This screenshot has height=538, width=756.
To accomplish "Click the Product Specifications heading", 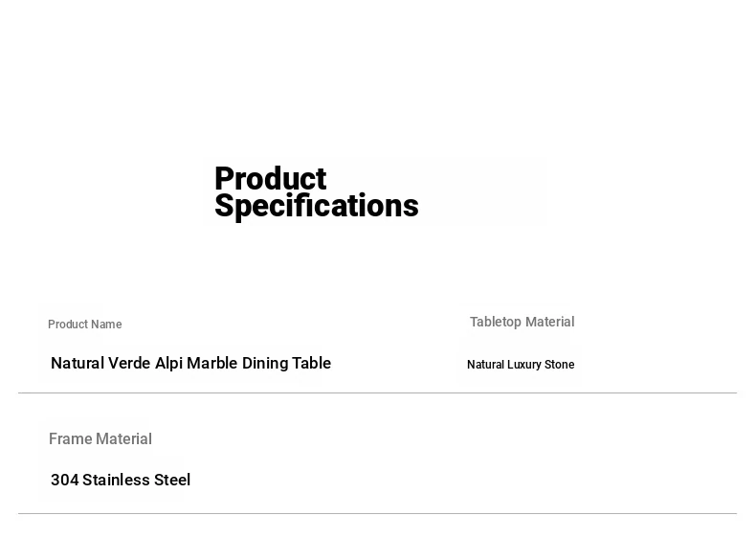I will pyautogui.click(x=317, y=192).
